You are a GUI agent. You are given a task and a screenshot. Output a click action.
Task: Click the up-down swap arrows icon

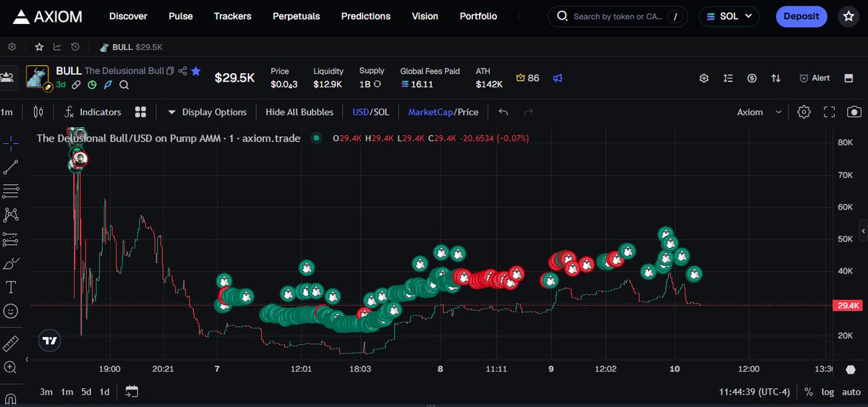(776, 78)
